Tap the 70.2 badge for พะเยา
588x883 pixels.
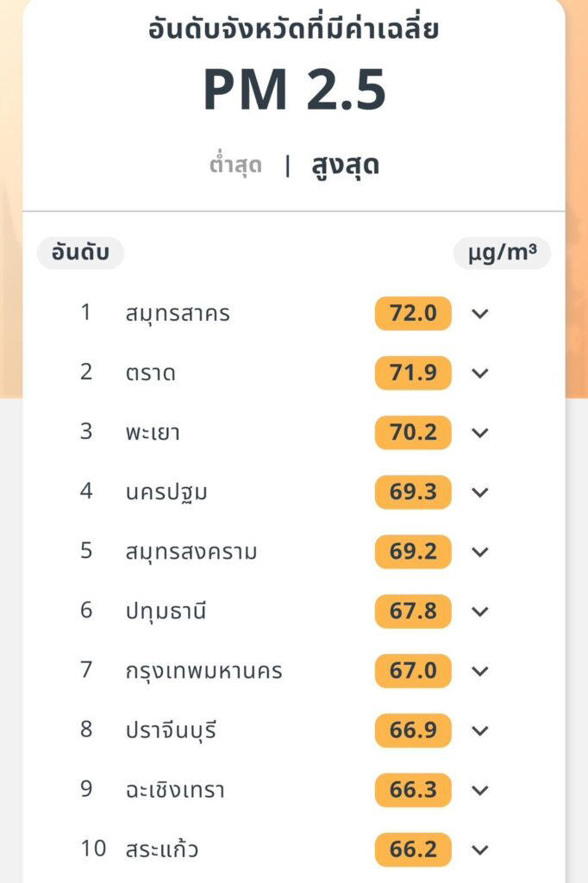tap(412, 433)
